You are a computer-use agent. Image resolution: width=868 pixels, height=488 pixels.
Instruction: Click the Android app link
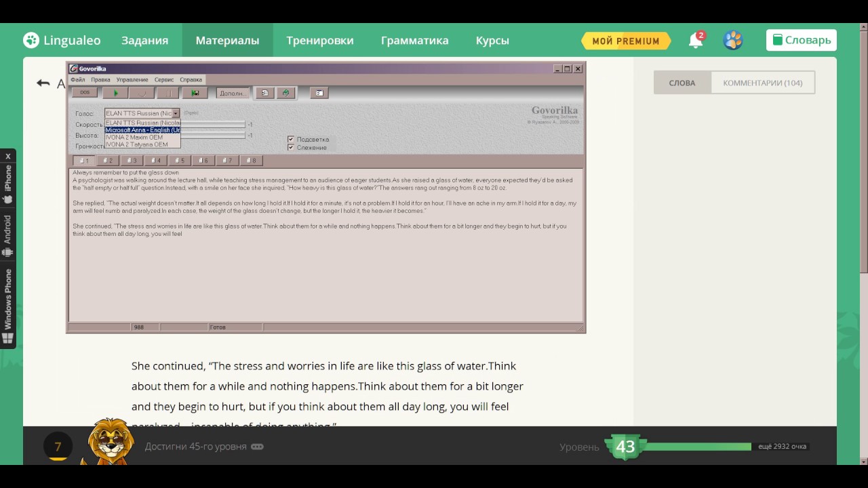[8, 236]
